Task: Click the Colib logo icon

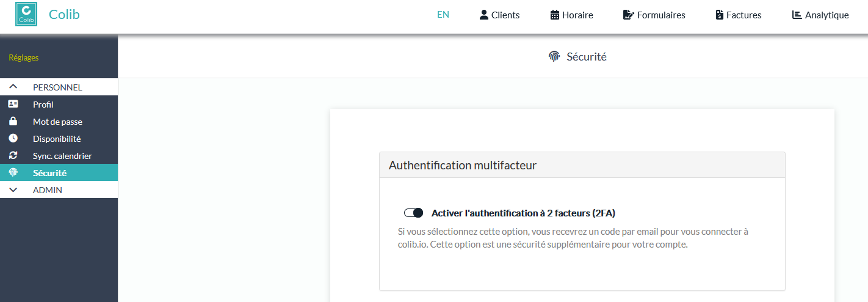Action: tap(26, 15)
